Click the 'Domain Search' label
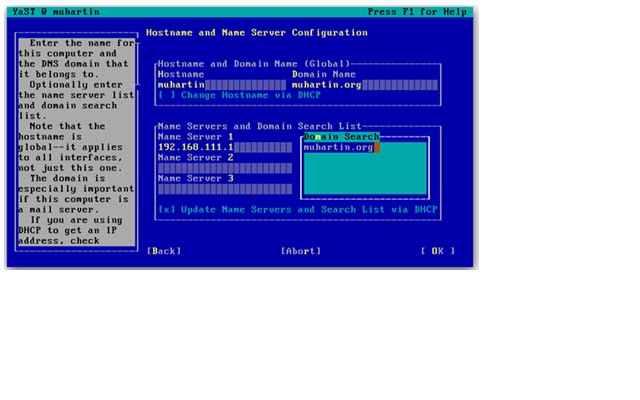Viewport: 640px width, 400px height. coord(342,137)
